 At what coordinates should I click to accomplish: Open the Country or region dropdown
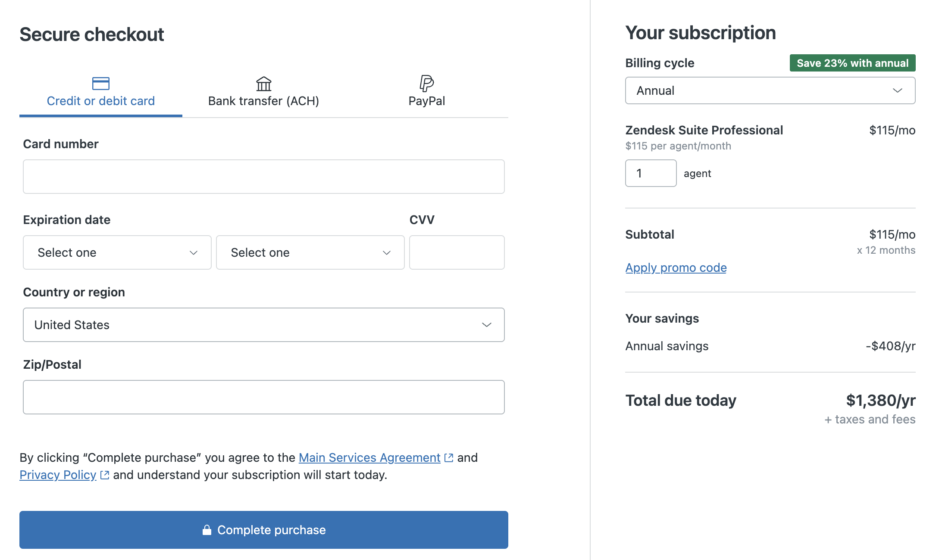tap(264, 325)
